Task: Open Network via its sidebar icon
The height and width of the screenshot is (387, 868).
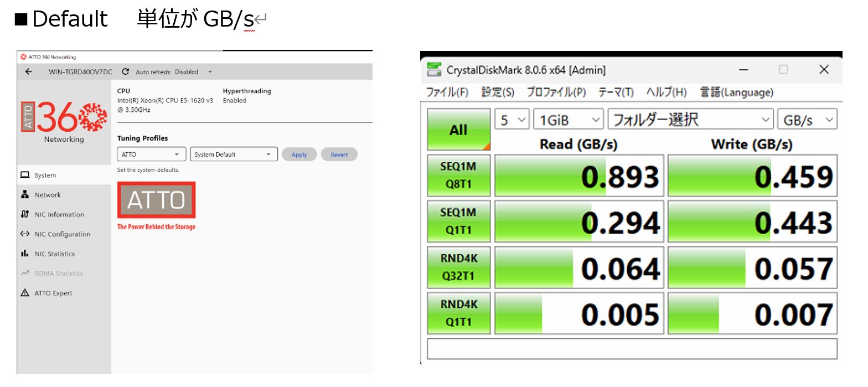Action: point(25,195)
